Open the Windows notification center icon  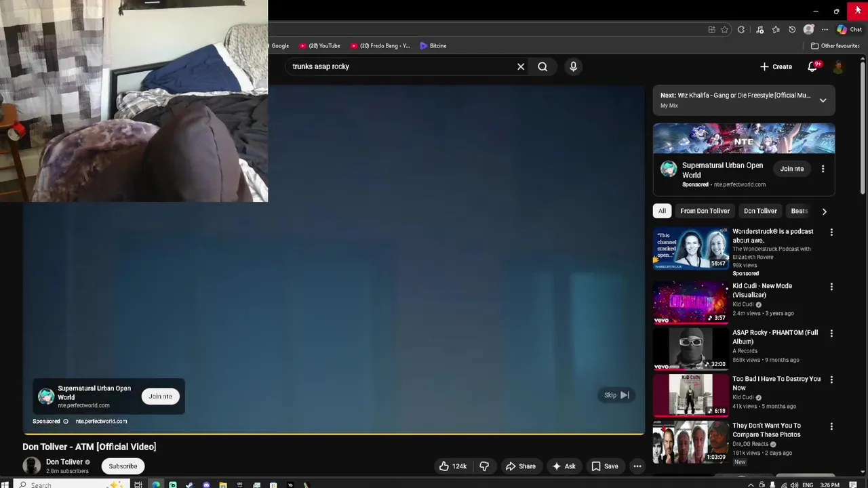pyautogui.click(x=854, y=485)
